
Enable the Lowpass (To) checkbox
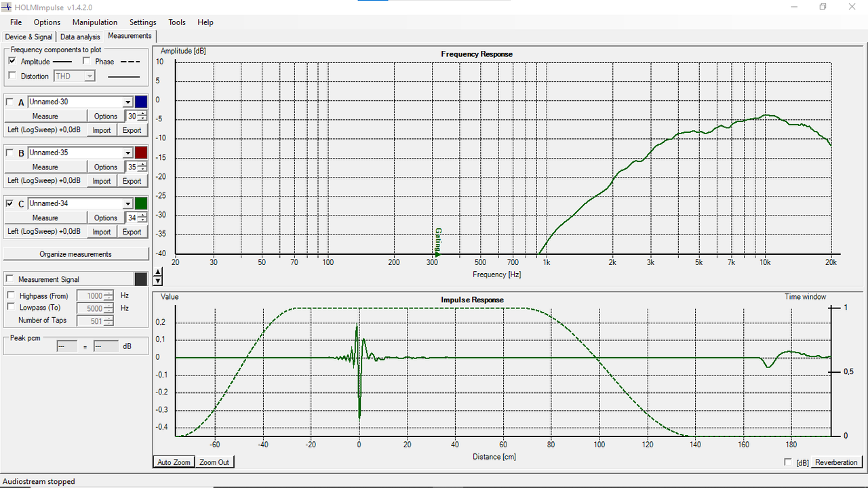11,307
